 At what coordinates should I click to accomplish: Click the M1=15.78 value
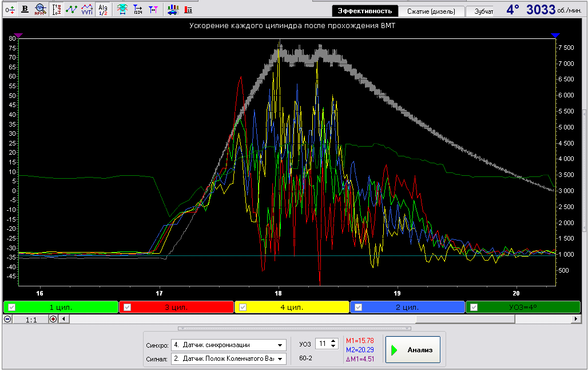click(x=360, y=341)
